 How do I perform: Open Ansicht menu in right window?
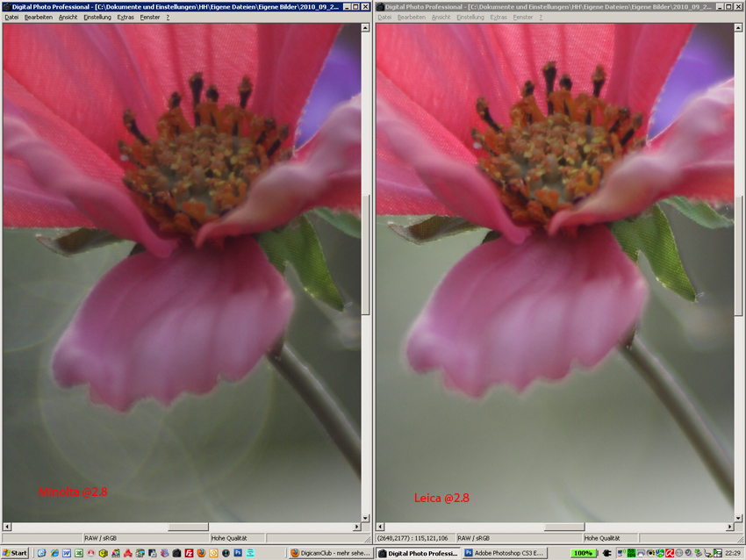[441, 18]
